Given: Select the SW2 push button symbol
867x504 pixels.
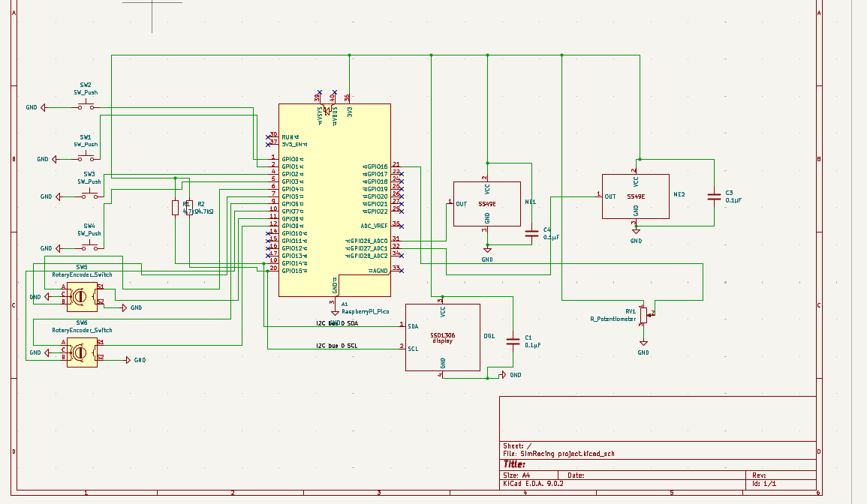Looking at the screenshot, I should tap(88, 107).
